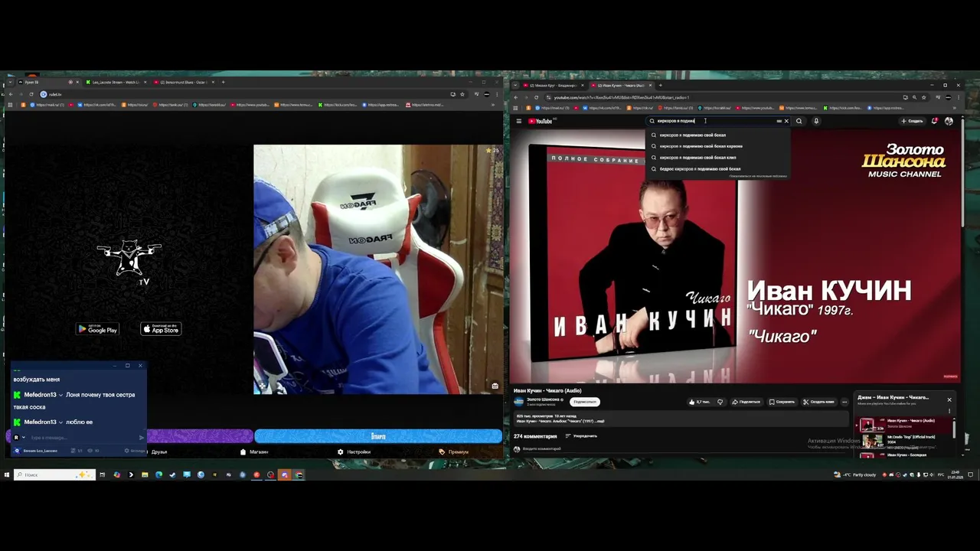Clear the YouTube search box text
Screen dimensions: 980x551
point(786,121)
